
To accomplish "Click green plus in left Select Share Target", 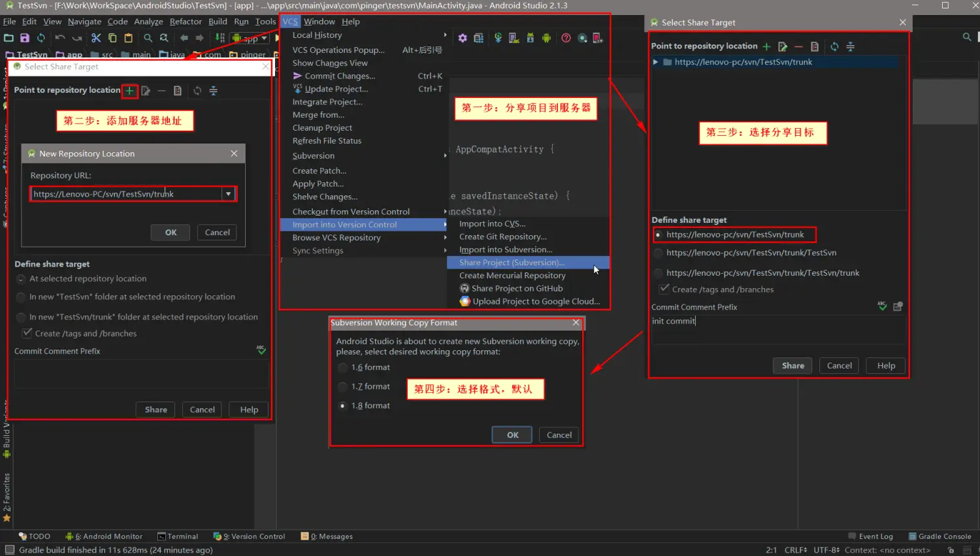I will 130,91.
